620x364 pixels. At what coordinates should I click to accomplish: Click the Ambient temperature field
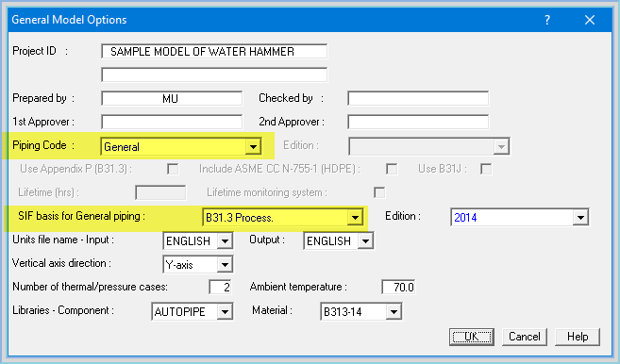point(398,288)
